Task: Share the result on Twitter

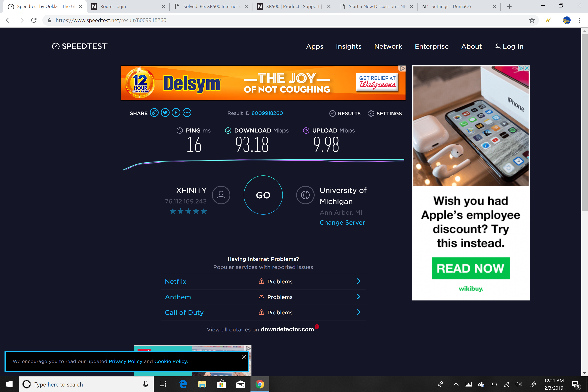Action: pos(165,113)
